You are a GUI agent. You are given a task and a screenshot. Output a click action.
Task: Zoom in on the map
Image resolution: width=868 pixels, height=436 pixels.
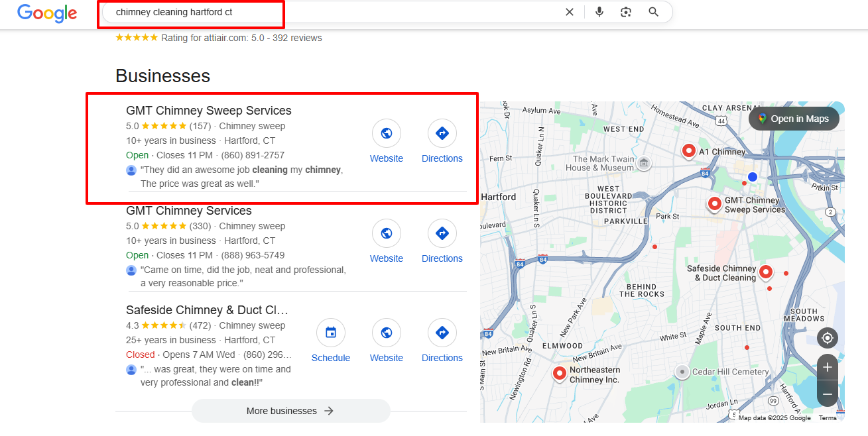pos(828,366)
